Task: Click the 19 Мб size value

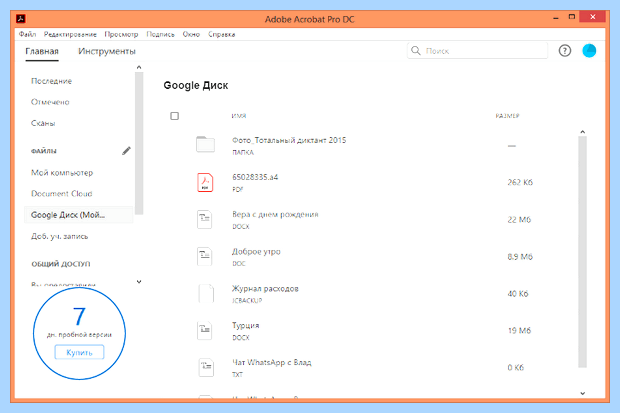Action: tap(519, 330)
